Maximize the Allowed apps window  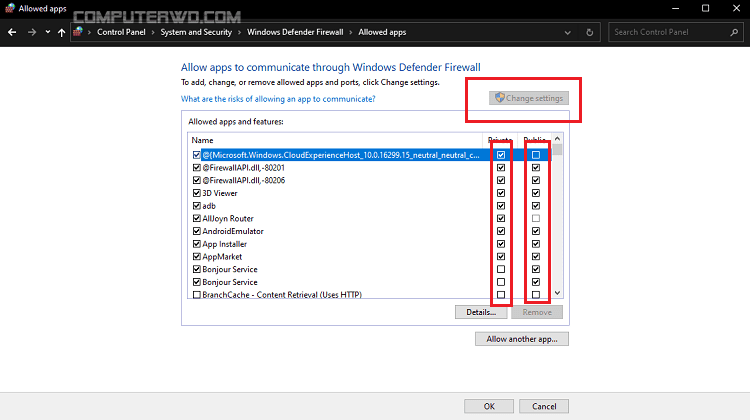(706, 8)
